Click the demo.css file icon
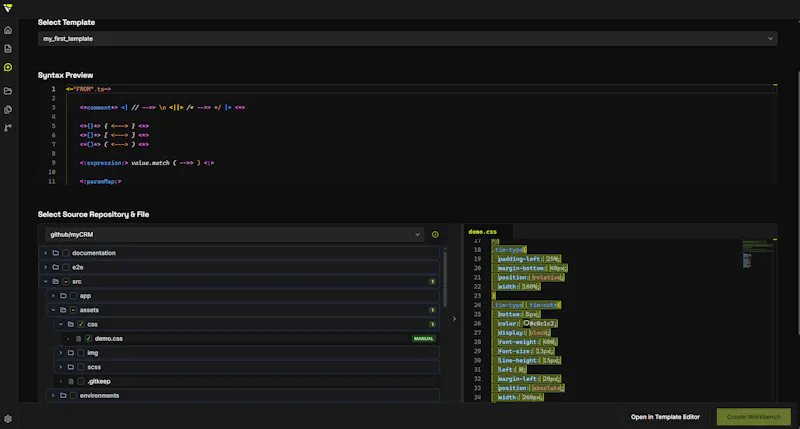This screenshot has height=429, width=800. pyautogui.click(x=79, y=339)
